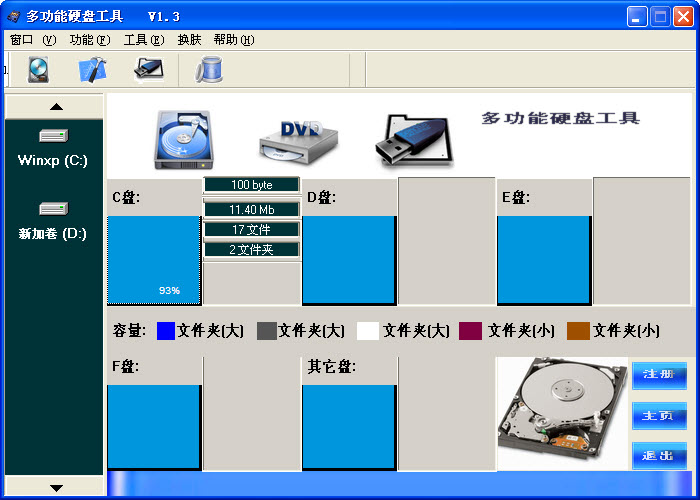
Task: Select the Winxp (C:) drive icon
Action: click(53, 136)
